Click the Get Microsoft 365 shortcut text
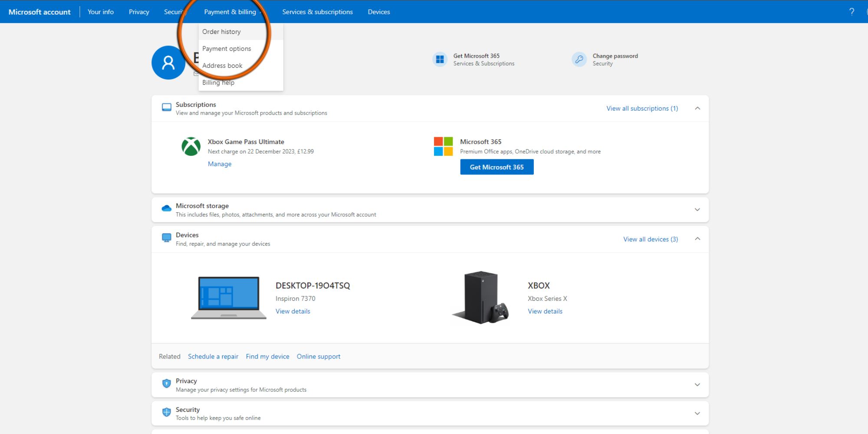868x434 pixels. coord(477,56)
